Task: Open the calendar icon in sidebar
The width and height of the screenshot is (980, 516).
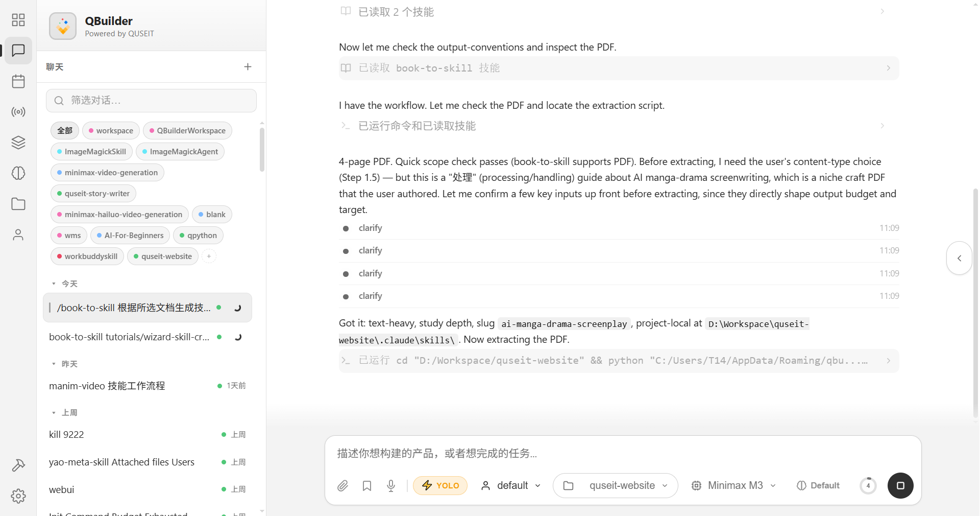Action: point(18,81)
